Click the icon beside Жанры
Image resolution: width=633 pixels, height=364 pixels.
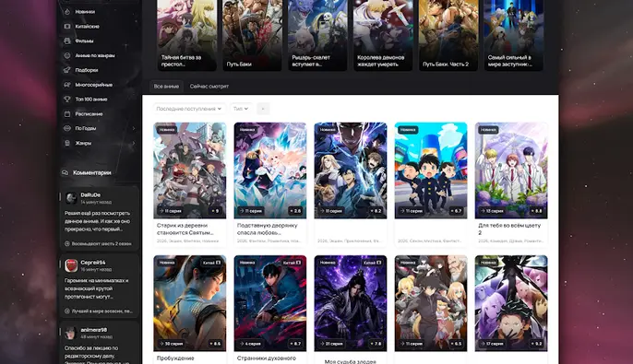67,143
